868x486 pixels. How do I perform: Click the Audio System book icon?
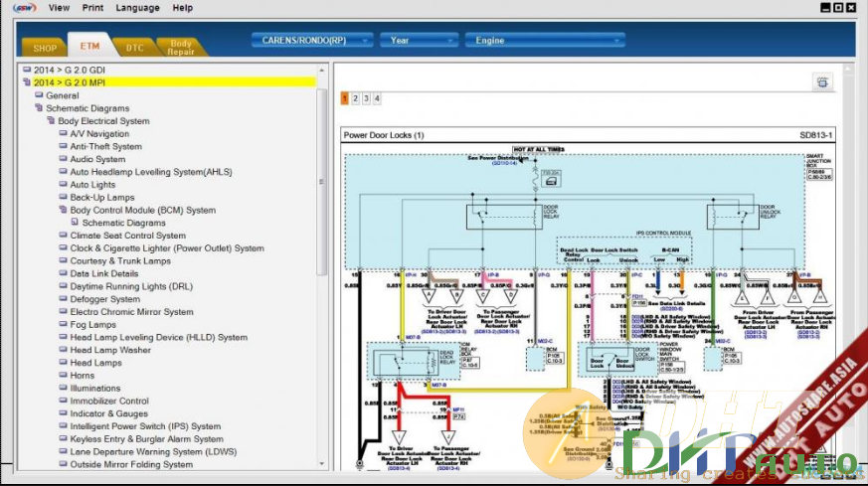coord(63,159)
